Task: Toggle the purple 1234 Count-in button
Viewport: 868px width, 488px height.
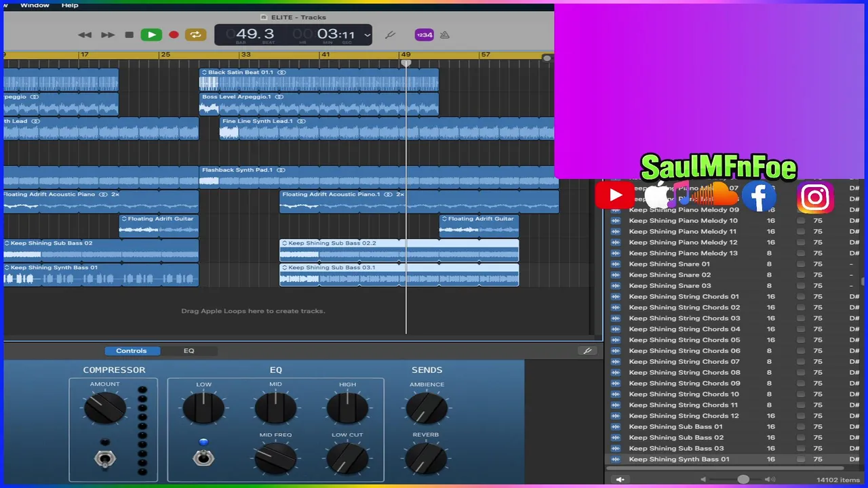Action: coord(425,35)
